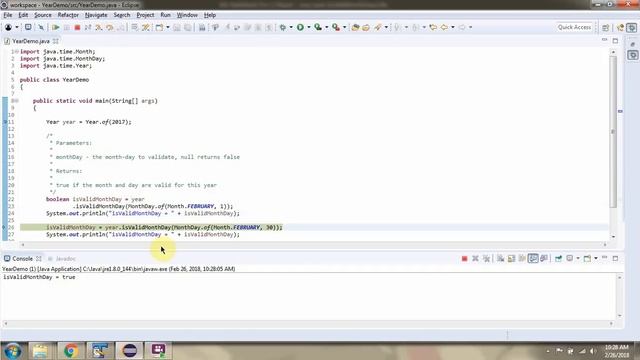Click the Back navigation arrow icon

pos(444,27)
